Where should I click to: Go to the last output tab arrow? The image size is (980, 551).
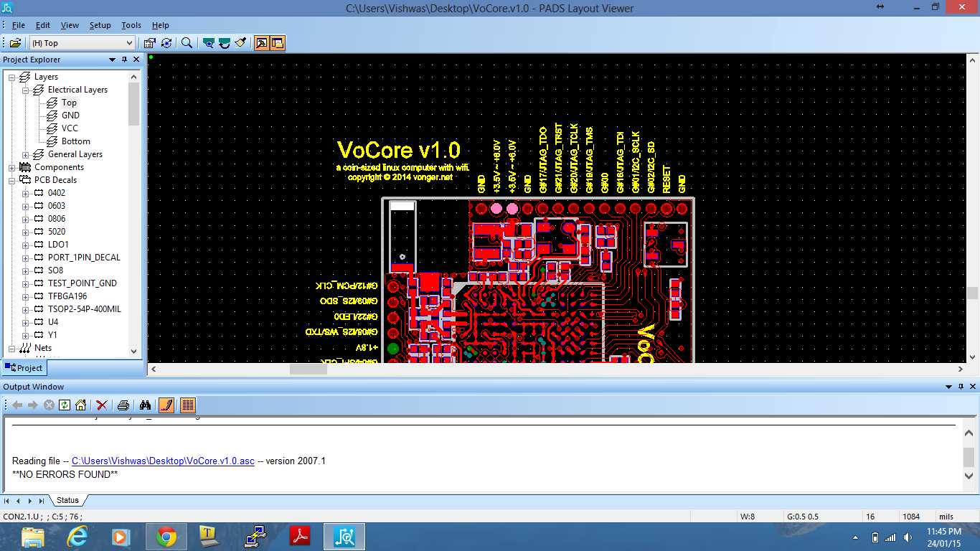click(x=42, y=500)
